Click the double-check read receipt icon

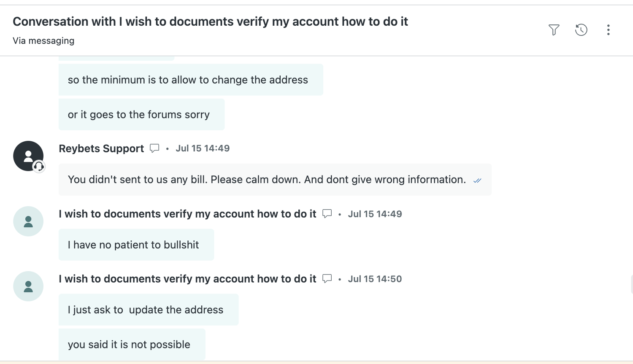coord(477,181)
